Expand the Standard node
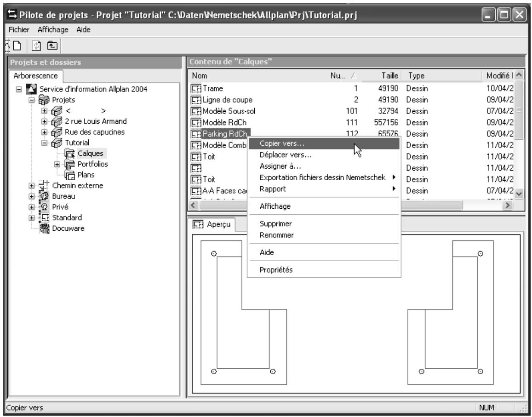Screen dimensions: 532x417 coord(32,218)
